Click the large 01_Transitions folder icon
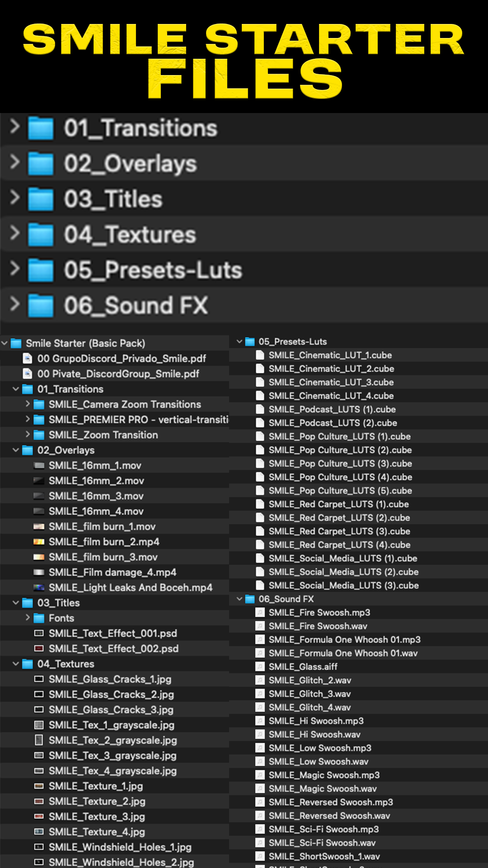Image resolution: width=488 pixels, height=868 pixels. [x=41, y=128]
